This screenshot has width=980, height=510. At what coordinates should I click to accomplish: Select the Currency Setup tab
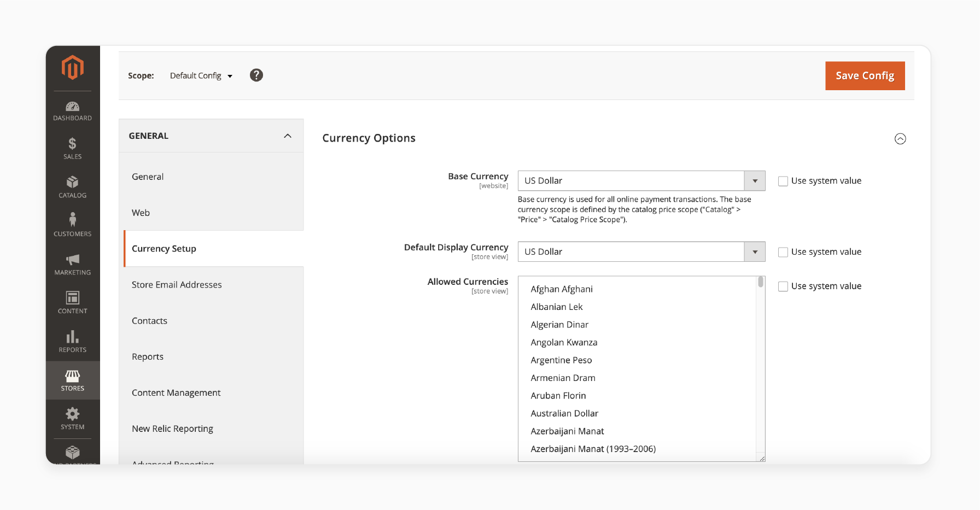pyautogui.click(x=214, y=249)
